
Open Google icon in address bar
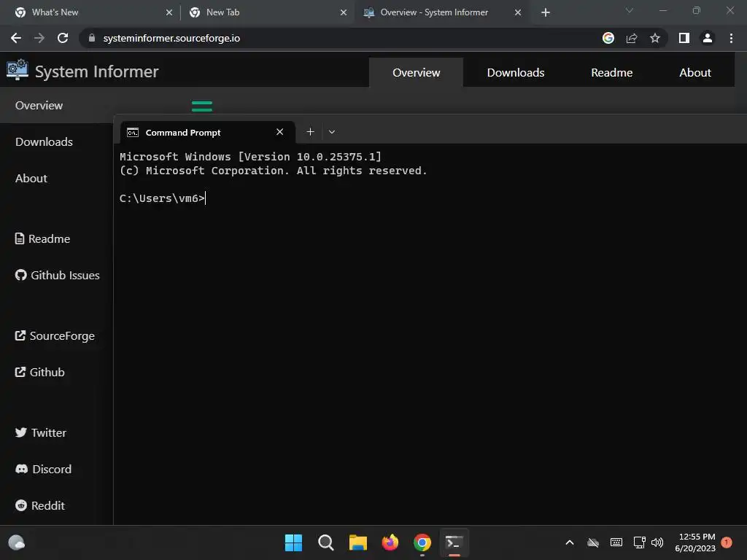click(608, 38)
